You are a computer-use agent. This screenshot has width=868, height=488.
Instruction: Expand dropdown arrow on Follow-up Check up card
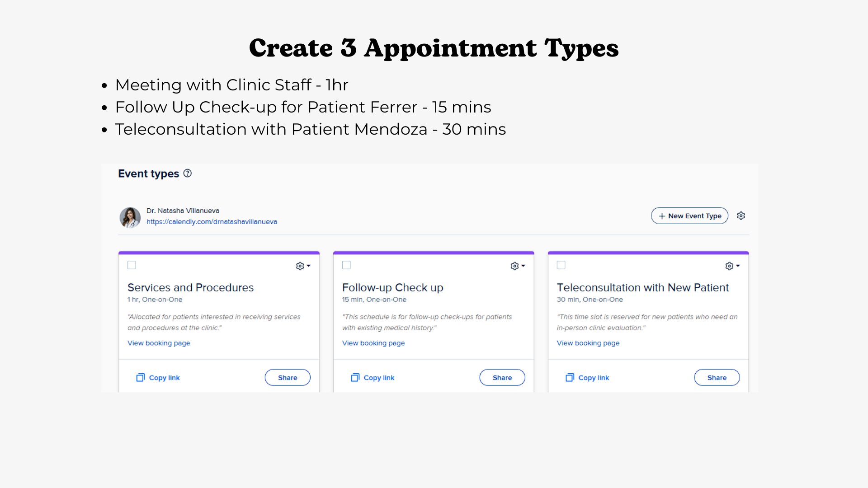(523, 266)
